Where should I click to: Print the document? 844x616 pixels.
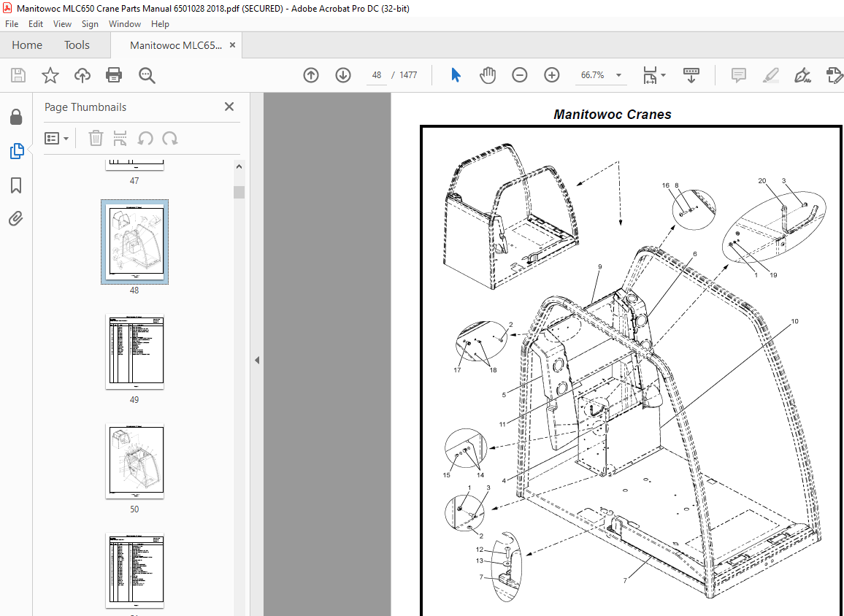[x=114, y=75]
